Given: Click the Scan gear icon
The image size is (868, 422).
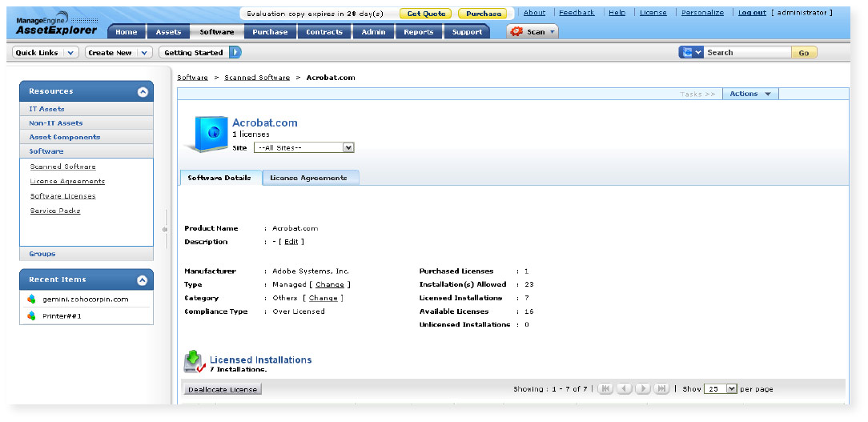Looking at the screenshot, I should (x=516, y=31).
